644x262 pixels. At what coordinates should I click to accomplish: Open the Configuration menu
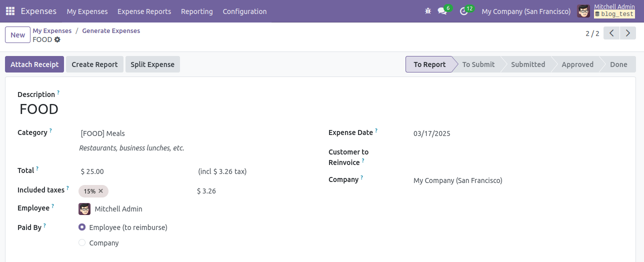244,11
